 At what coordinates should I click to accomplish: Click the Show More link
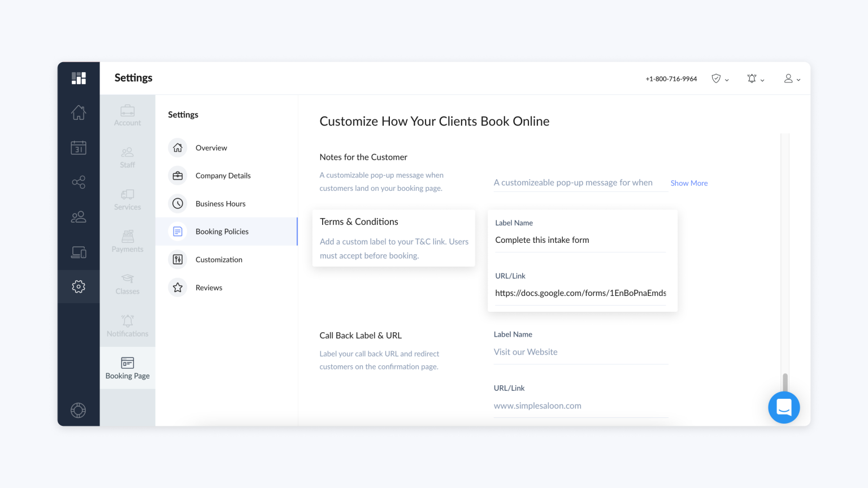(689, 183)
